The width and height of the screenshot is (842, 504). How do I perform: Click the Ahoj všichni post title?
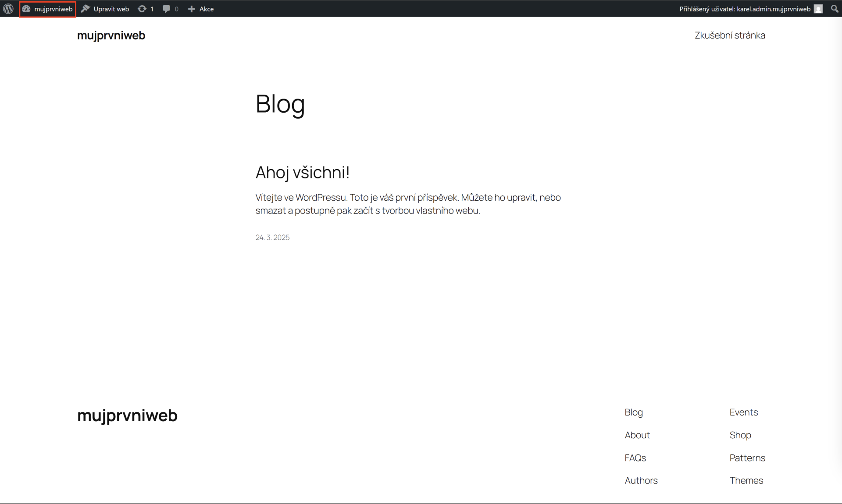(302, 173)
